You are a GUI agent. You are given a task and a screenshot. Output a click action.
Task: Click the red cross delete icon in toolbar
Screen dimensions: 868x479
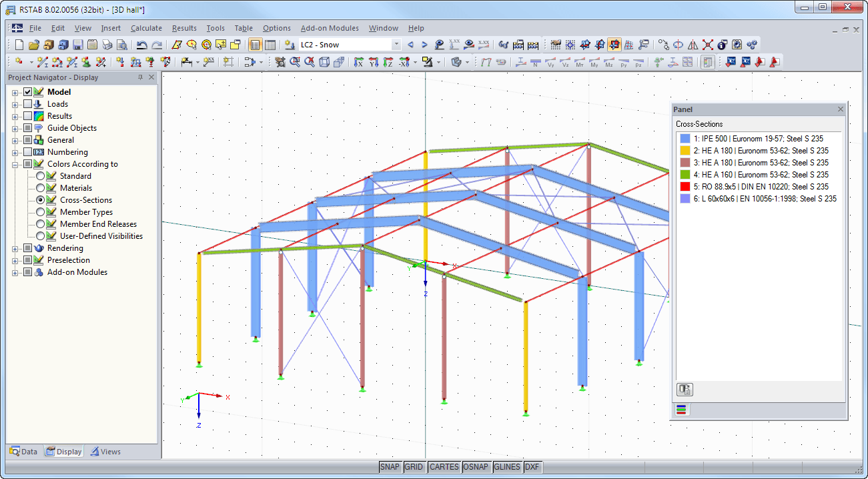[707, 45]
